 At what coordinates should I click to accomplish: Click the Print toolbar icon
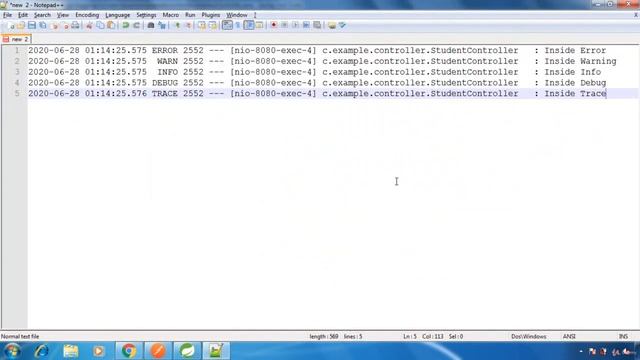pyautogui.click(x=75, y=25)
